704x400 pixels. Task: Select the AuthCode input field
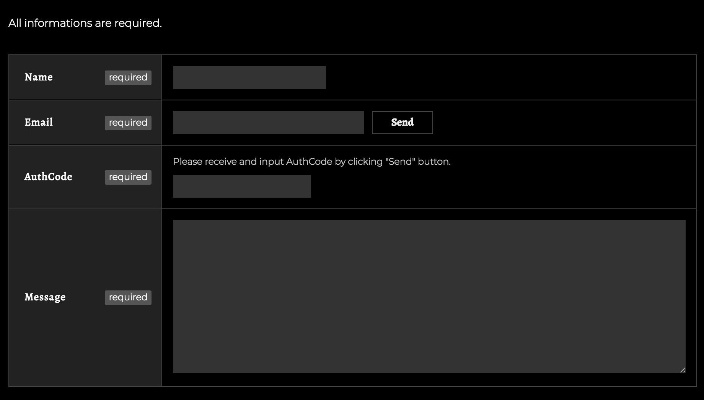[242, 186]
